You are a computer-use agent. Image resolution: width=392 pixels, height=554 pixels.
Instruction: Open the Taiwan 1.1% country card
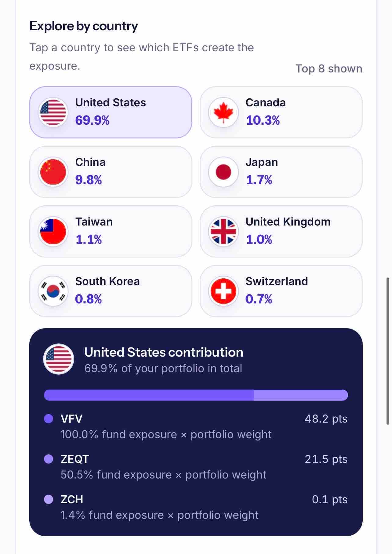(x=111, y=231)
